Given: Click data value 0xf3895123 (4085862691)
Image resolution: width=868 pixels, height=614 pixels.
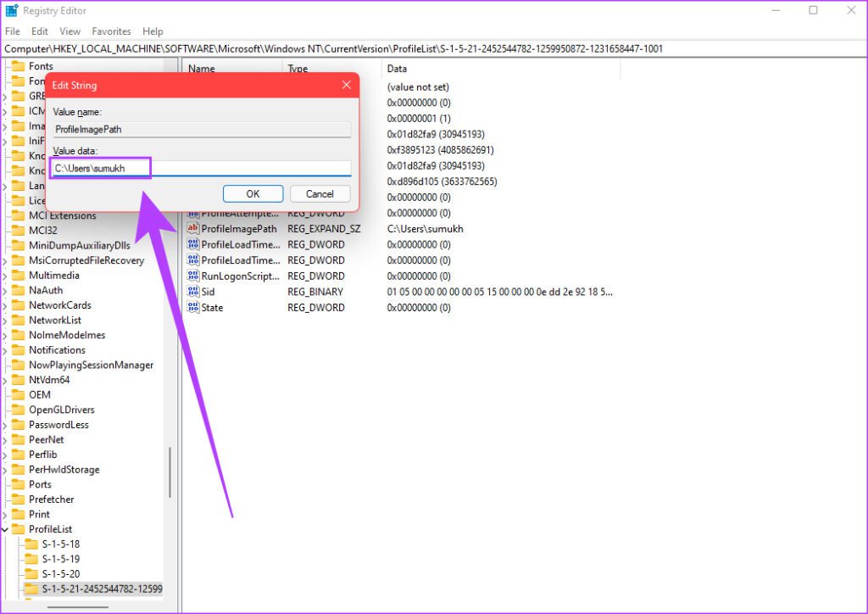Looking at the screenshot, I should pos(440,150).
